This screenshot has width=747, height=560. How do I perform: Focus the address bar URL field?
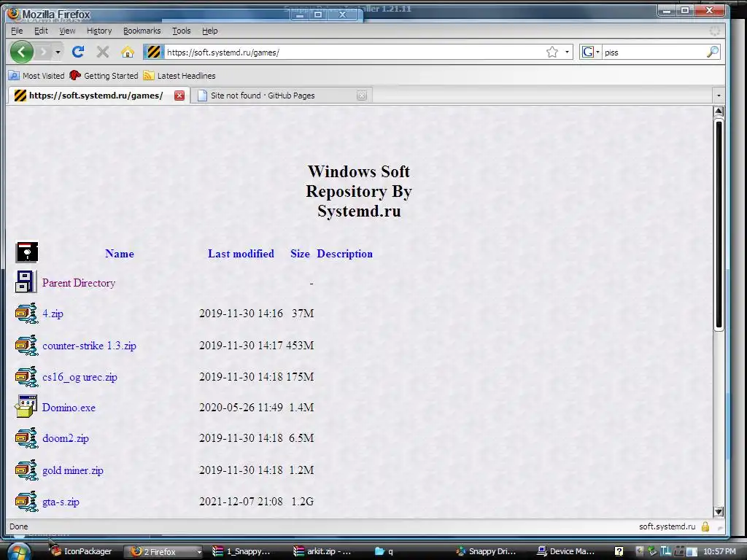354,52
